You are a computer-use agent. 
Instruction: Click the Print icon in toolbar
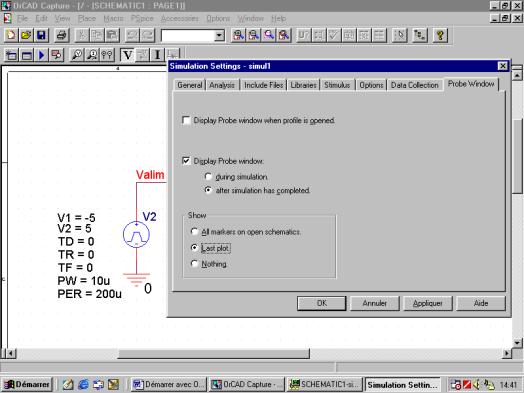[62, 35]
